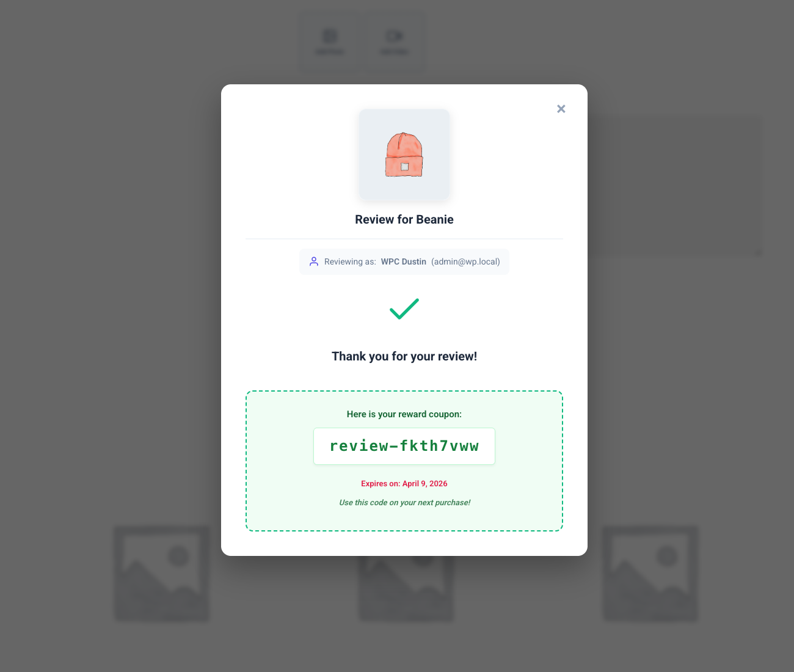This screenshot has height=672, width=794.
Task: Click the Thank you for your review message
Action: [404, 356]
